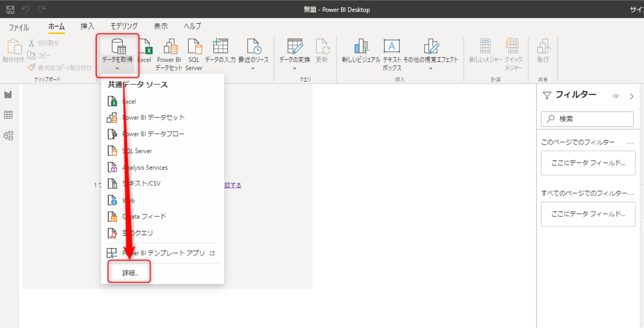Select the ホーム ribbon tab
Image resolution: width=644 pixels, height=328 pixels.
(x=56, y=26)
